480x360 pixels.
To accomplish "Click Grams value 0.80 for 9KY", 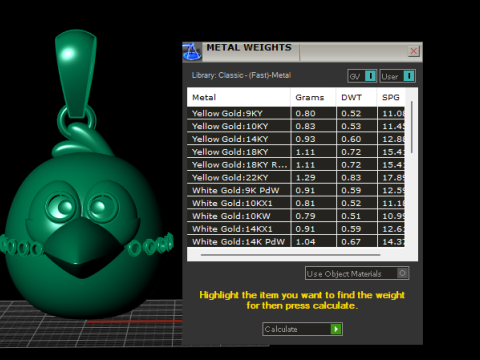I will click(305, 113).
